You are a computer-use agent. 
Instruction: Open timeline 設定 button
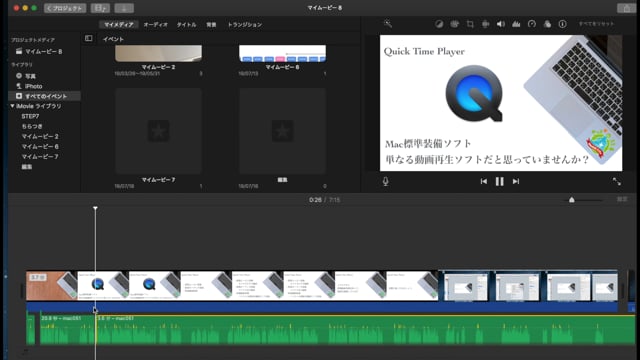(622, 199)
